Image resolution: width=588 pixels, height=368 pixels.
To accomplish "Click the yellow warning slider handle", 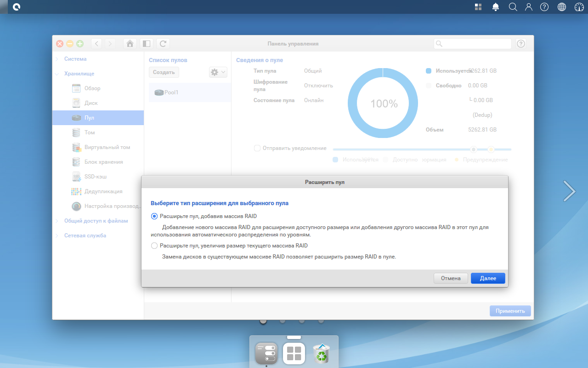I will click(491, 149).
